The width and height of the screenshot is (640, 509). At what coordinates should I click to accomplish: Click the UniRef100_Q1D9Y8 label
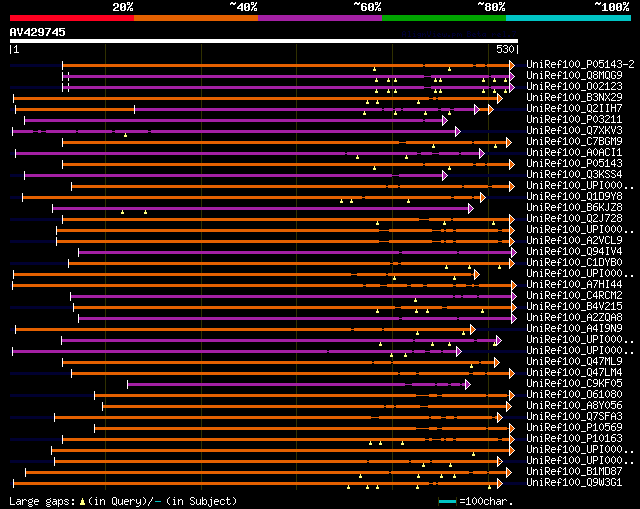pos(574,197)
